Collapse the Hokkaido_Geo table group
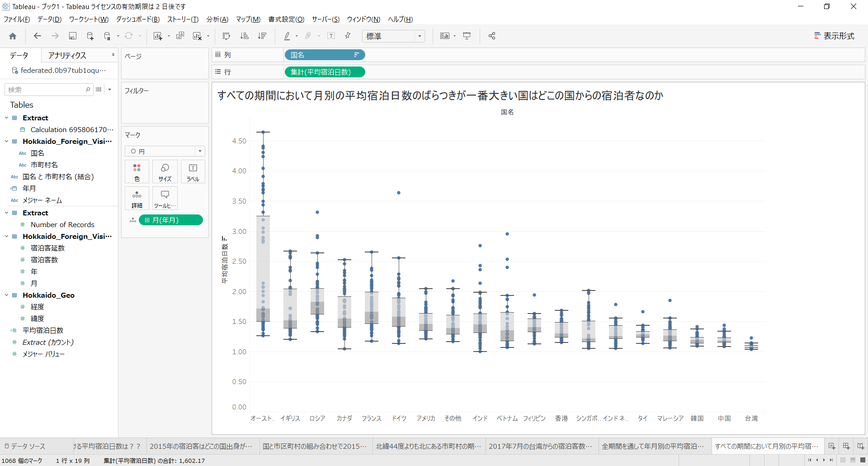 click(6, 295)
